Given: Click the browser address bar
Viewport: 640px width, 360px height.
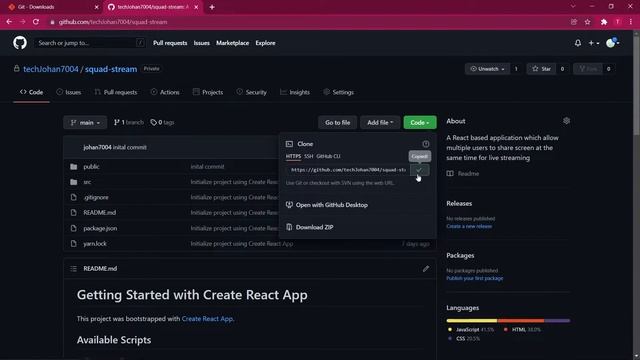Looking at the screenshot, I should 306,22.
